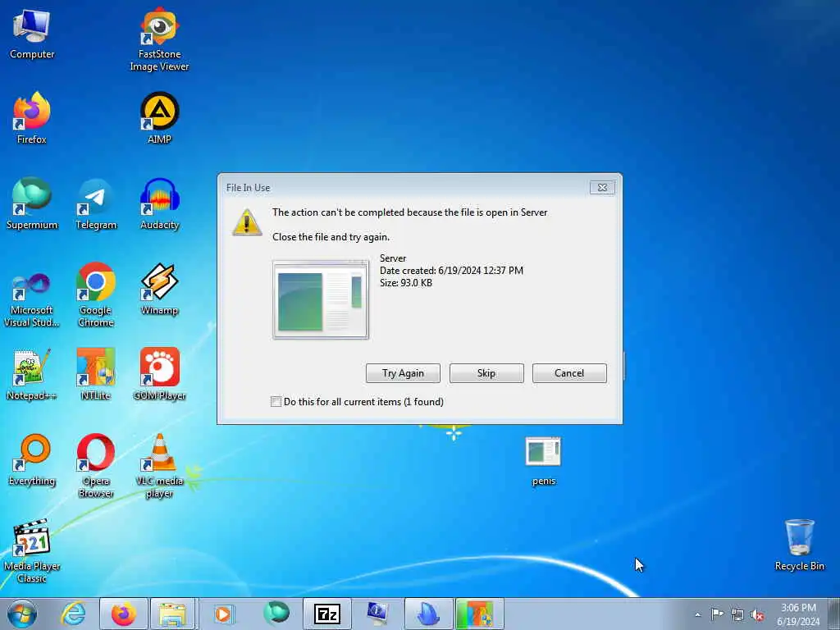Click the muted volume tray icon
840x630 pixels.
pos(757,615)
